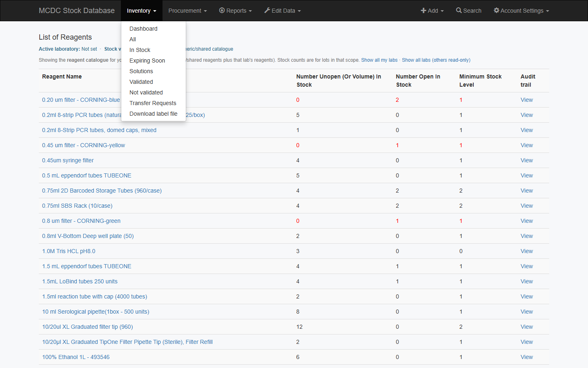
Task: Open the 0.45 um filter - CORNING-yellow reagent
Action: coord(84,145)
